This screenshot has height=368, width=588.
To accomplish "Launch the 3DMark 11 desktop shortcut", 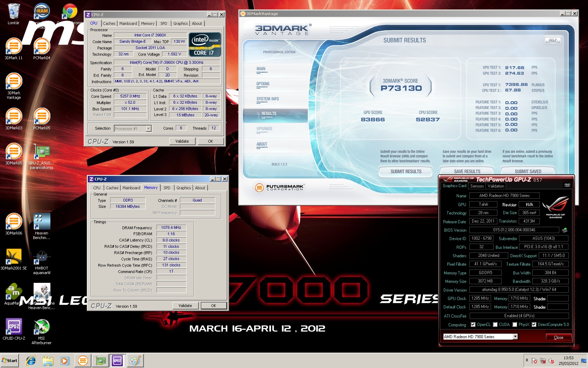I will (x=13, y=49).
